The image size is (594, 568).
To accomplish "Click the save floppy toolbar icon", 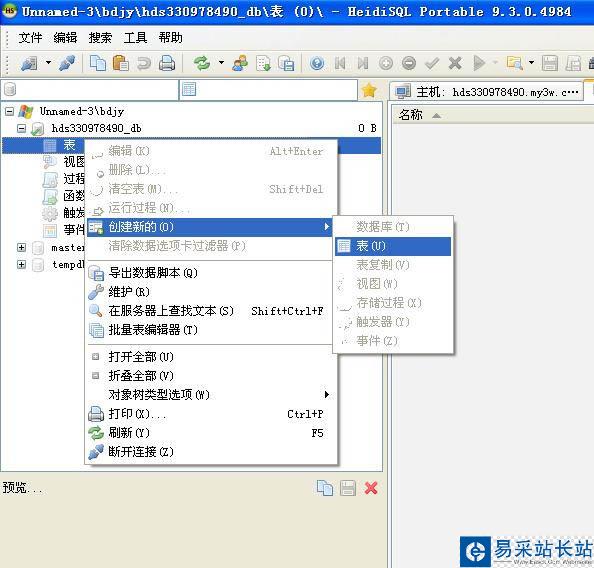I will [x=550, y=63].
